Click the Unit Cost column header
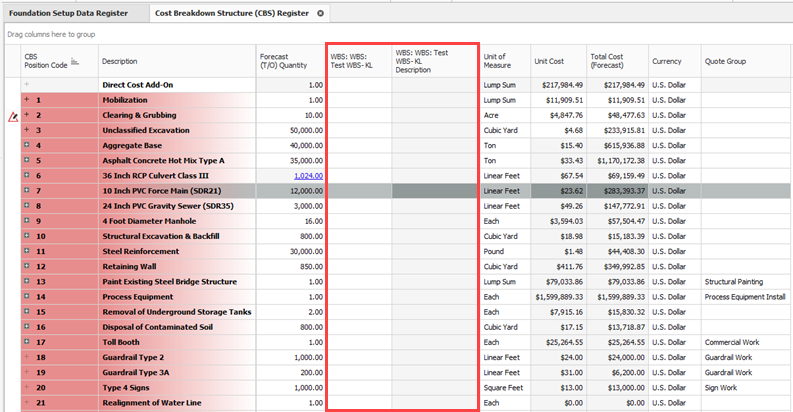Screen dimensions: 793x412 (x=549, y=61)
